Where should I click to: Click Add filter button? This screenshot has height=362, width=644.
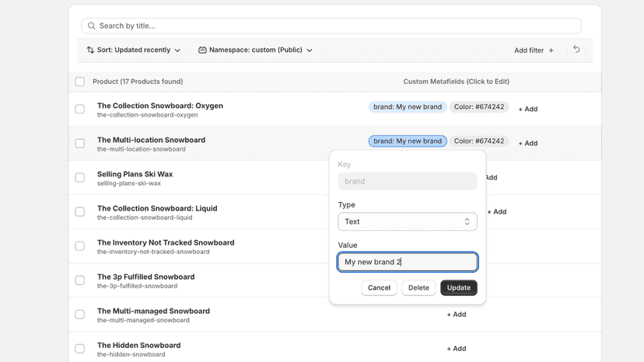click(x=534, y=50)
